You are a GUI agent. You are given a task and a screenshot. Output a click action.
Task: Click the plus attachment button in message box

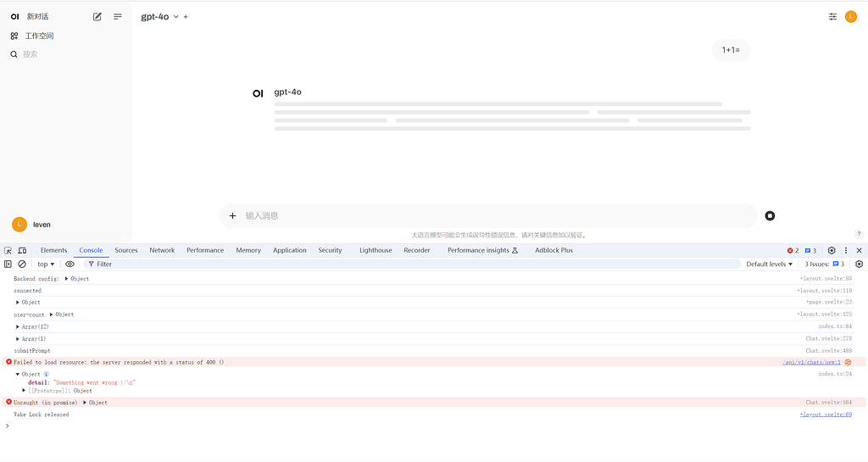232,216
